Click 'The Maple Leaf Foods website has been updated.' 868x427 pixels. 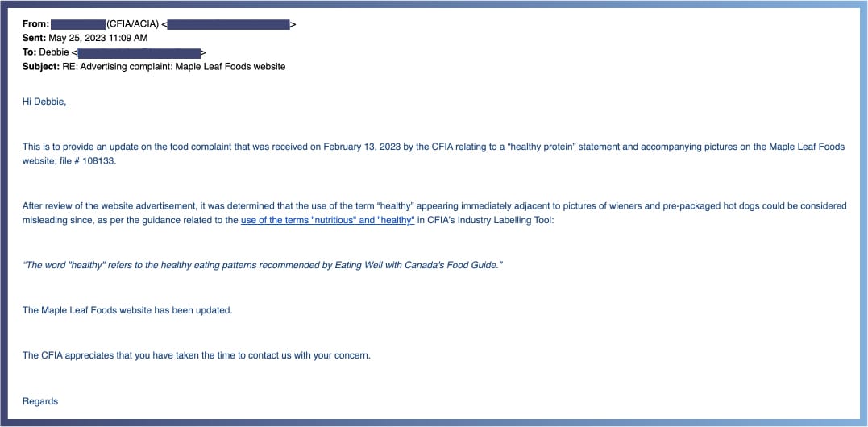click(127, 310)
